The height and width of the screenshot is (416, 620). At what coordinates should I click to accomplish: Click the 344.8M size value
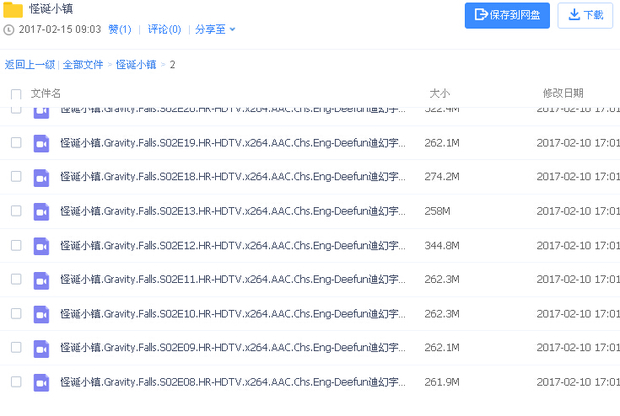(x=442, y=246)
